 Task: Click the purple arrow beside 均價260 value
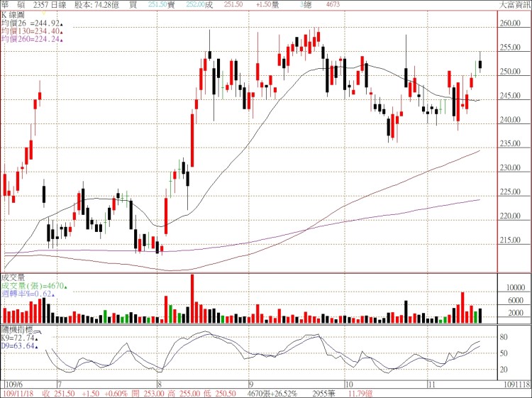point(61,39)
